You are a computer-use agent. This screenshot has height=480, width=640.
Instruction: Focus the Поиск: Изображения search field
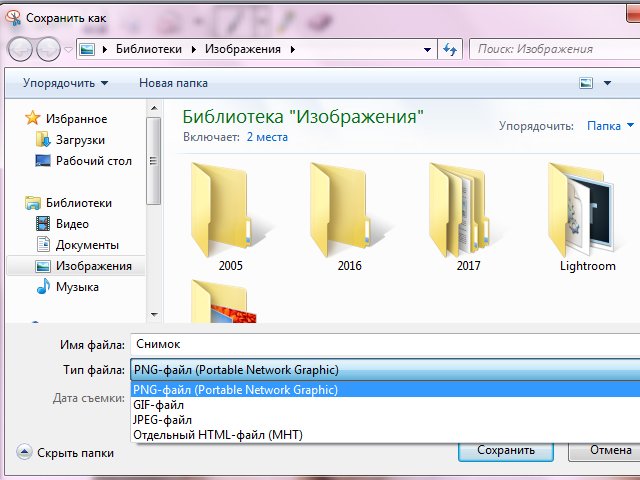coord(555,49)
